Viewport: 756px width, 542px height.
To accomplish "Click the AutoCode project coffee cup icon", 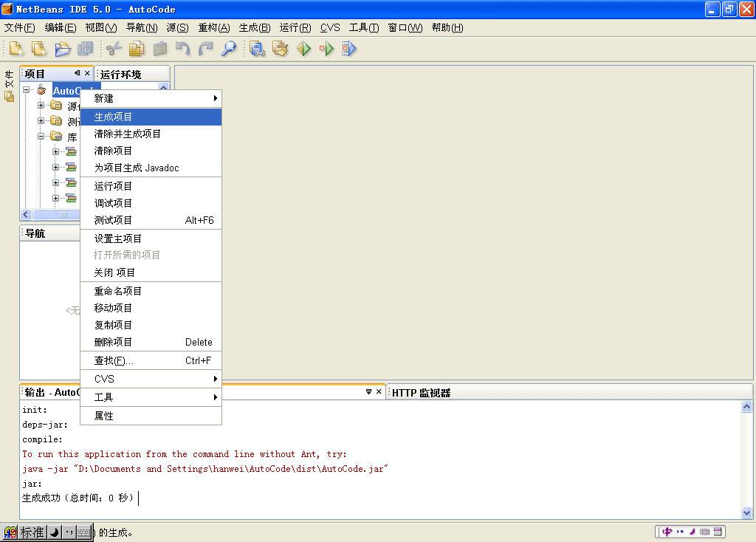I will click(x=42, y=90).
